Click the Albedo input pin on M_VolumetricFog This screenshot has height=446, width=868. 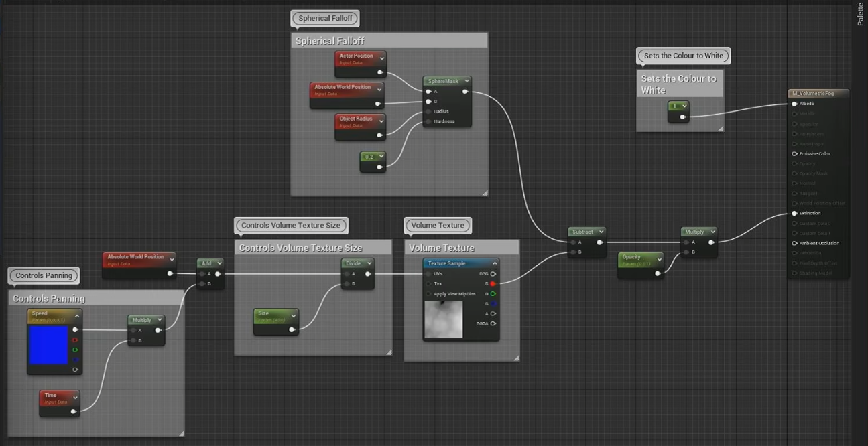pos(794,104)
